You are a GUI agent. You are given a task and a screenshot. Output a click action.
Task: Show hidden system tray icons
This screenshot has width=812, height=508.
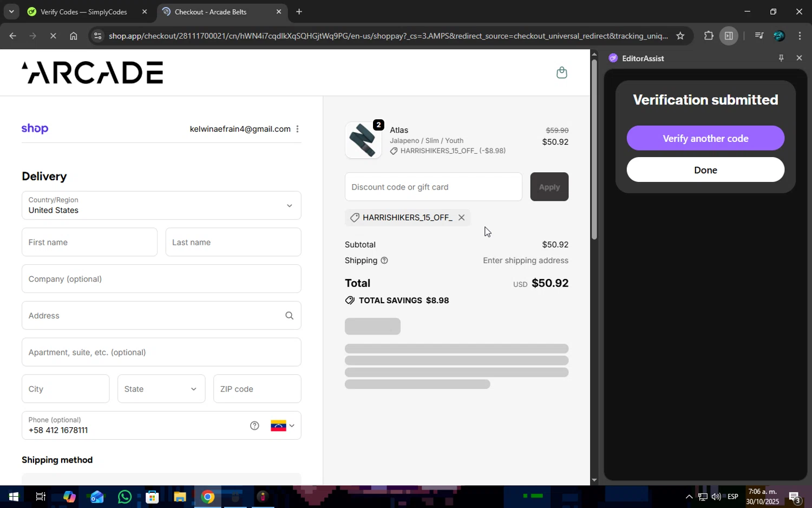(689, 497)
